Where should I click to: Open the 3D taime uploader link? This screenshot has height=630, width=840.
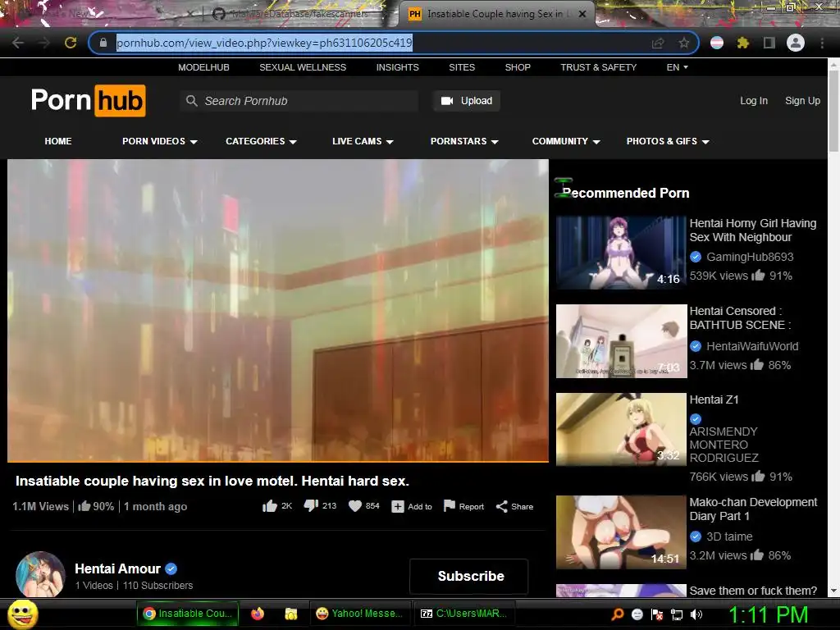point(729,536)
